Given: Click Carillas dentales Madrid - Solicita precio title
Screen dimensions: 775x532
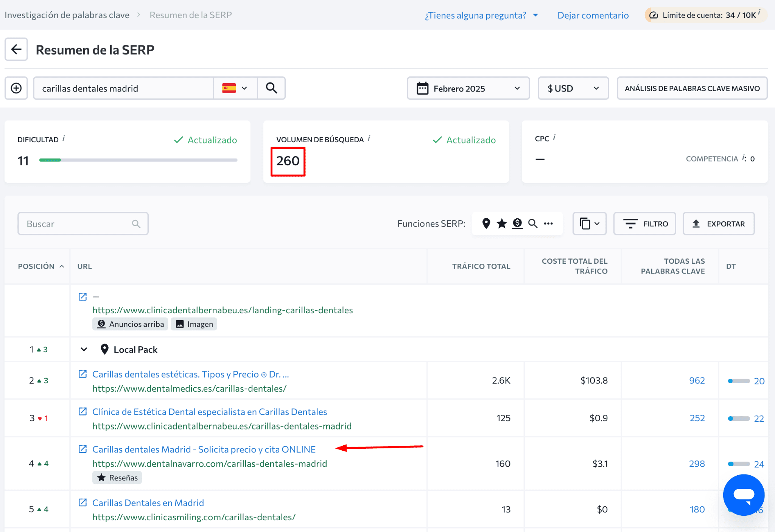Looking at the screenshot, I should 204,449.
